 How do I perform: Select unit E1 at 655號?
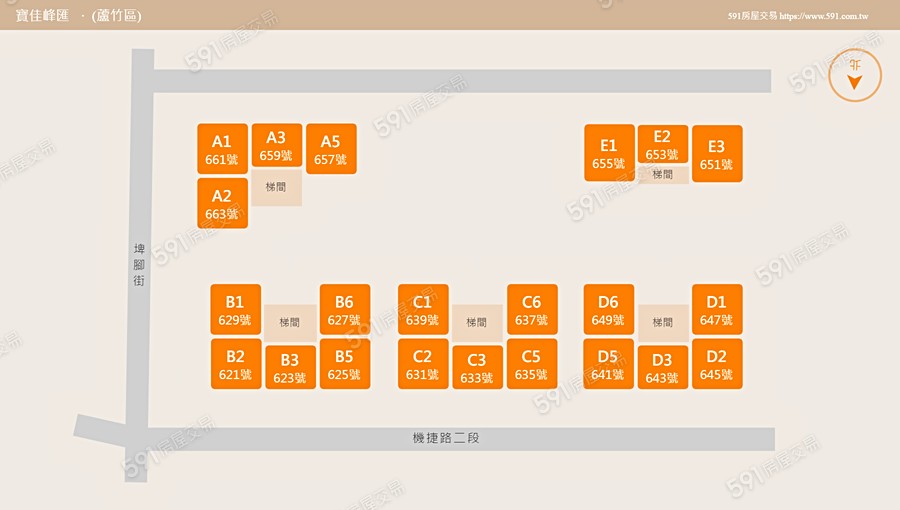click(608, 154)
